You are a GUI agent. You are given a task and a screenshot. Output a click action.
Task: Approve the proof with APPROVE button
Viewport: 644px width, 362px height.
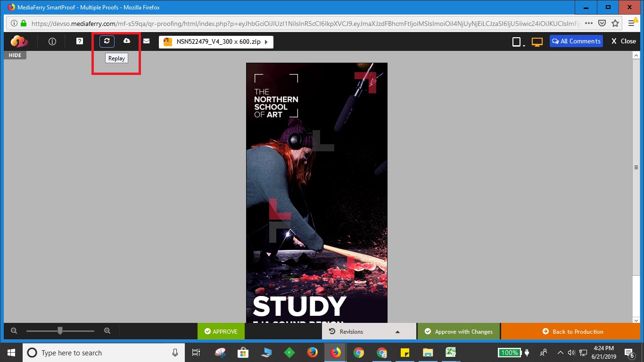click(x=221, y=331)
